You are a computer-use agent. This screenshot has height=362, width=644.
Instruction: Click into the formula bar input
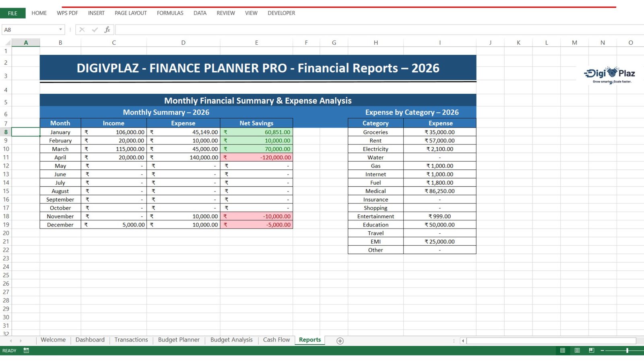[380, 30]
